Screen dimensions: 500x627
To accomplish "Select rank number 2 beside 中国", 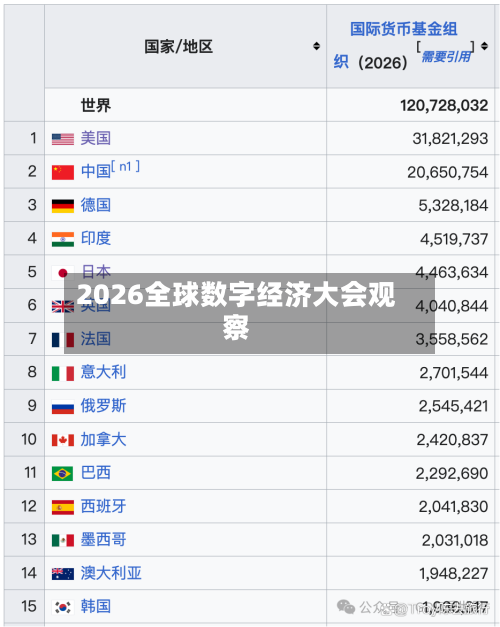I will pos(32,172).
